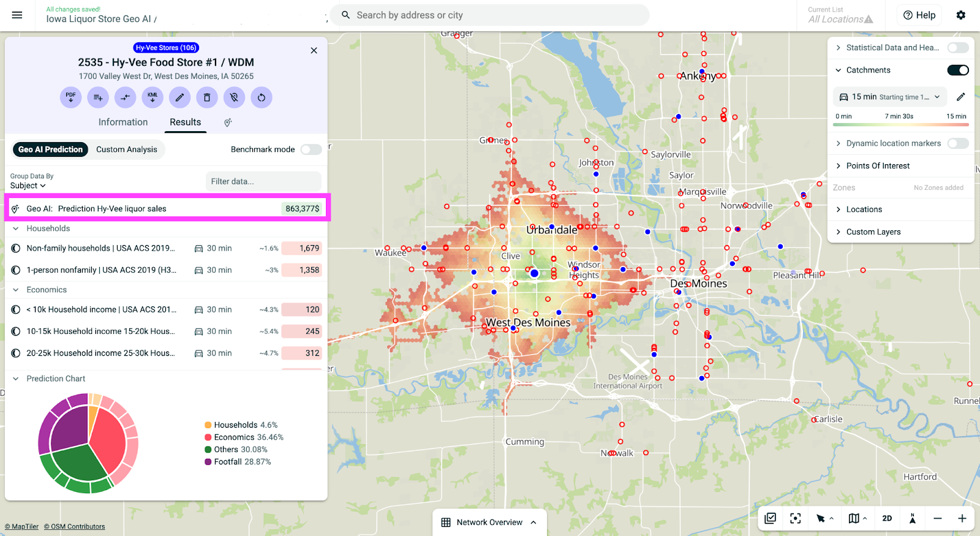Expand Statistical Data and Heatmaps section

click(839, 48)
